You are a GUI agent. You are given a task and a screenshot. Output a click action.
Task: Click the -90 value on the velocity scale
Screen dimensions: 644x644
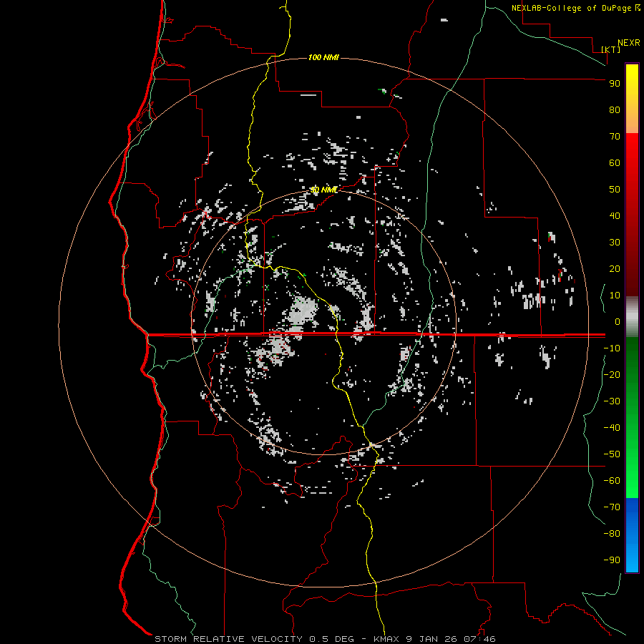tap(612, 560)
